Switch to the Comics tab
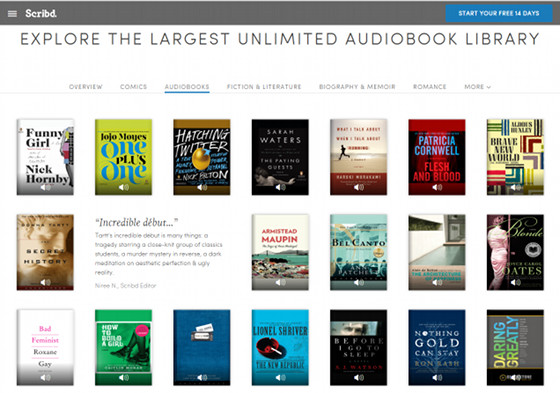Viewport: 560px width, 393px height. [134, 87]
